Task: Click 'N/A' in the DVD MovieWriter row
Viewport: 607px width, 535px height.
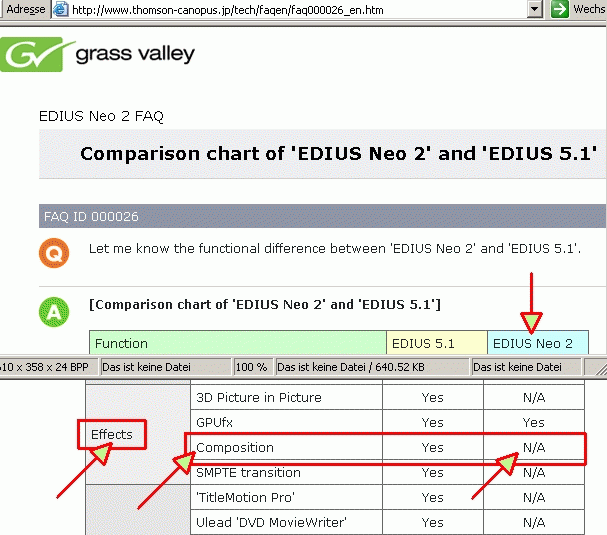Action: coord(534,522)
